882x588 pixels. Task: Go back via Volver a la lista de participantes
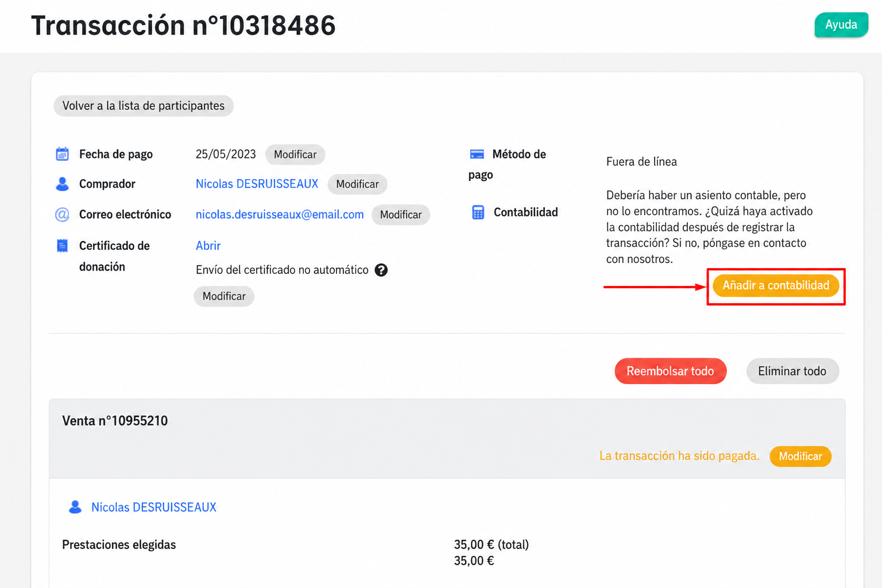(x=144, y=106)
